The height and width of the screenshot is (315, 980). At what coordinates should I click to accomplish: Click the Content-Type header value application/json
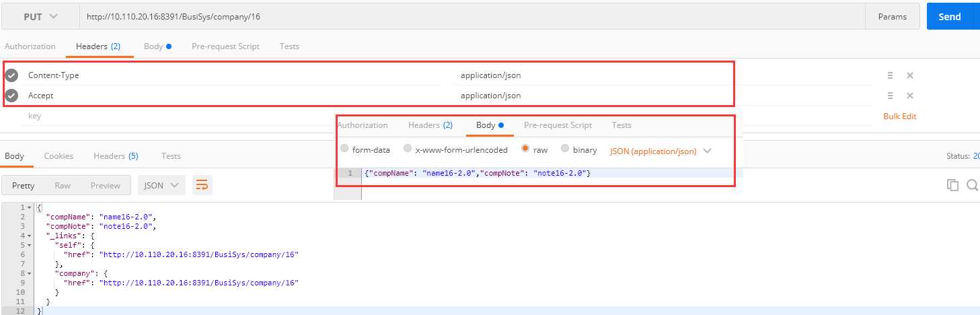(490, 75)
